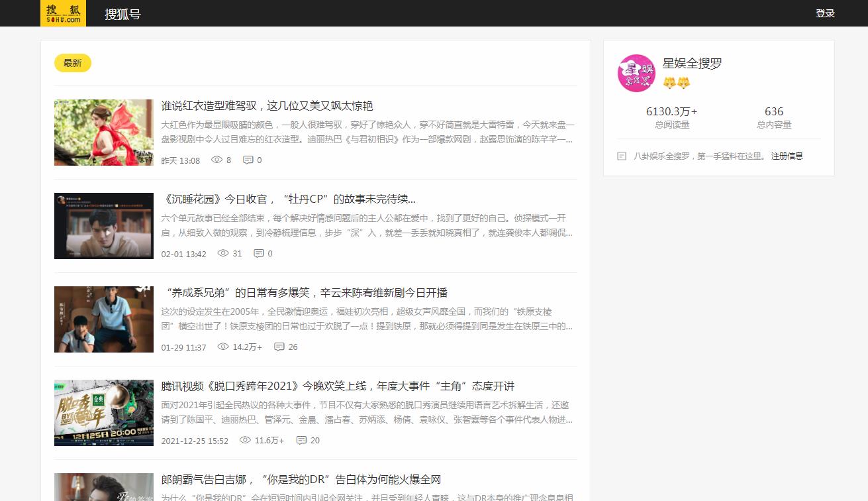Image resolution: width=868 pixels, height=501 pixels.
Task: Click the note icon beside the 八卦娱乐全搜罗 description
Action: tap(622, 156)
